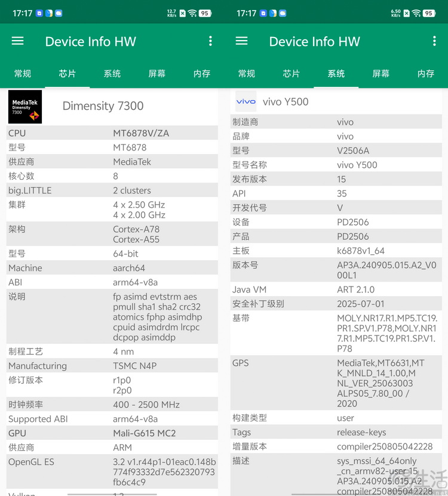This screenshot has height=496, width=448.
Task: Tap 安全补丁级别 value 2025-07-01
Action: [x=361, y=304]
